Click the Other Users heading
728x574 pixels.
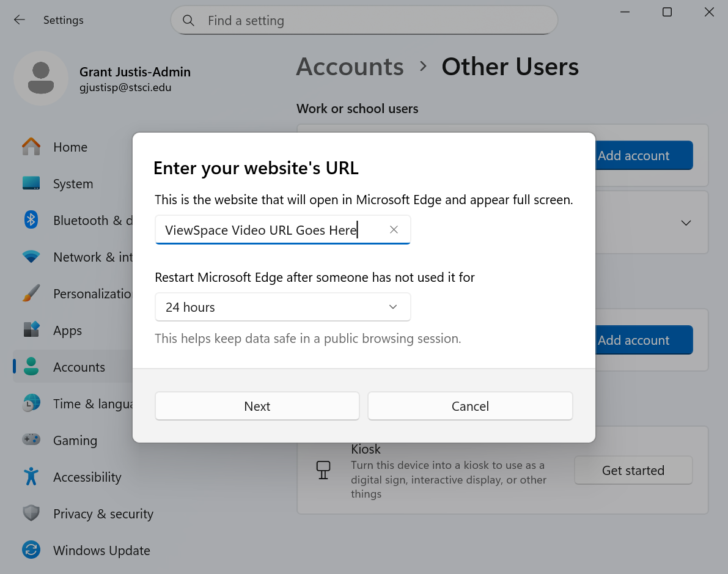(x=510, y=67)
